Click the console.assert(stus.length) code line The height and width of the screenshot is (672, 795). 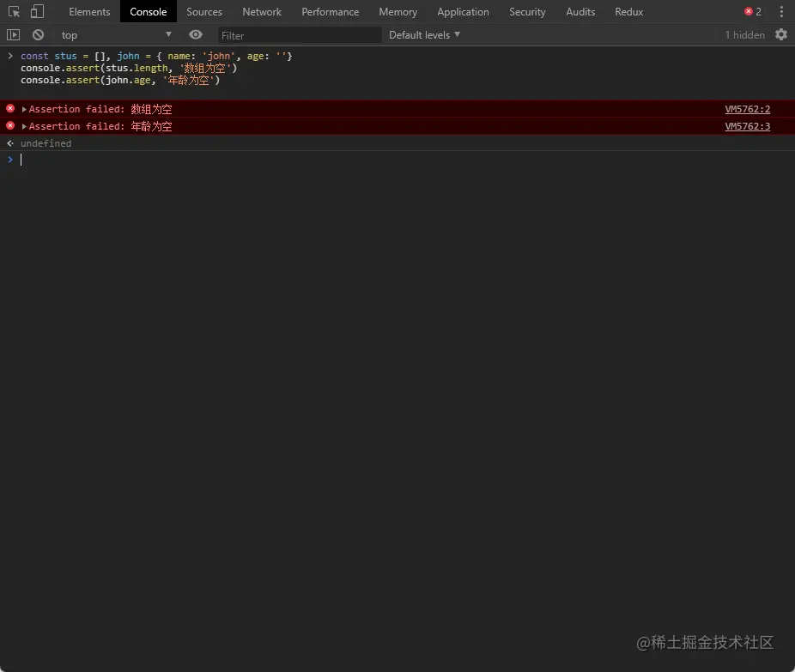129,68
